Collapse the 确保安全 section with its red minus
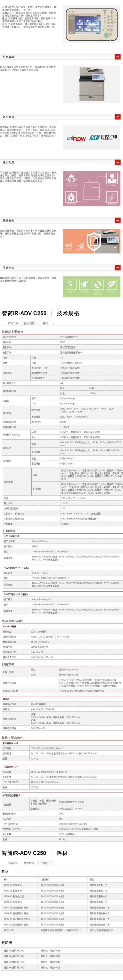 coord(118,220)
